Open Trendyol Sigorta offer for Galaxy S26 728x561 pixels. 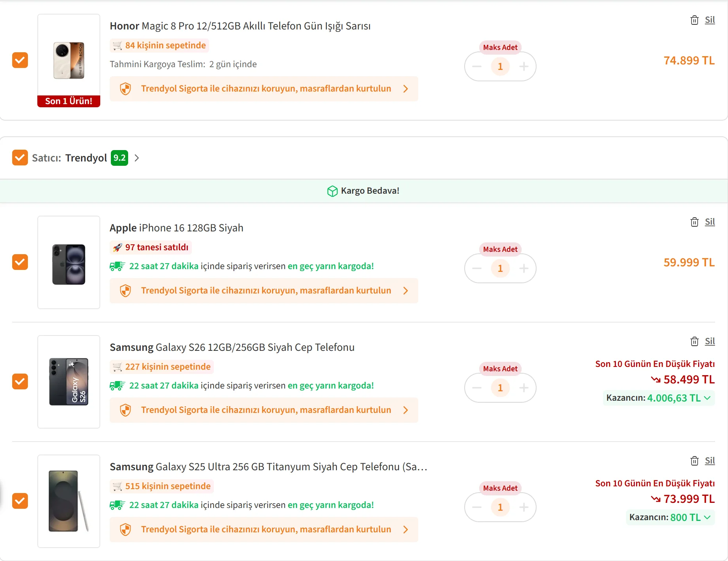click(264, 410)
